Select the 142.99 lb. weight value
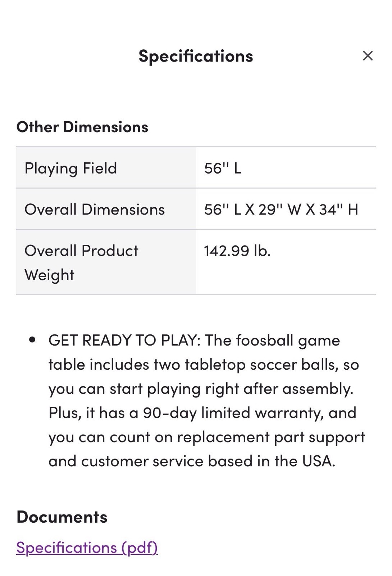The image size is (392, 576). pyautogui.click(x=237, y=251)
